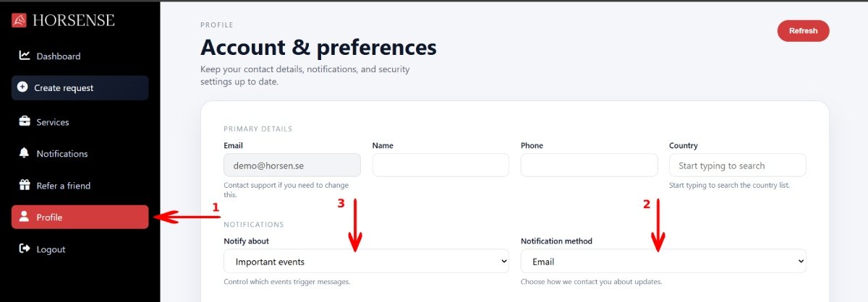Image resolution: width=868 pixels, height=302 pixels.
Task: Go to Dashboard in the sidebar
Action: click(58, 56)
